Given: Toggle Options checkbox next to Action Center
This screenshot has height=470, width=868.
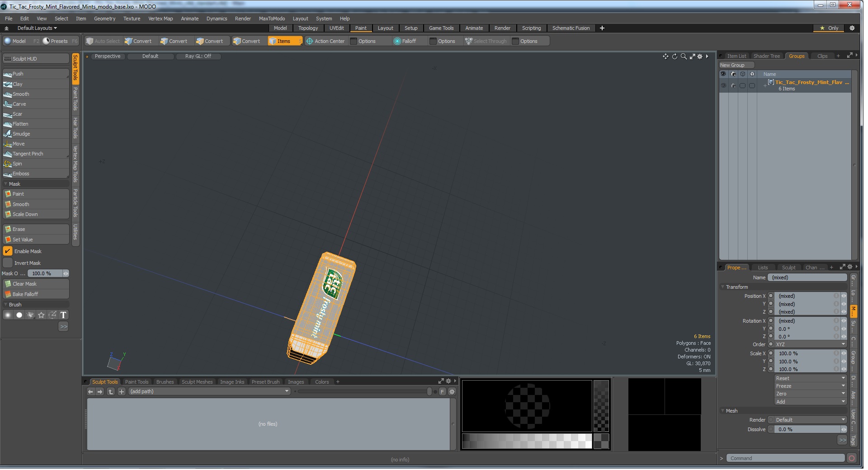Looking at the screenshot, I should pyautogui.click(x=354, y=41).
